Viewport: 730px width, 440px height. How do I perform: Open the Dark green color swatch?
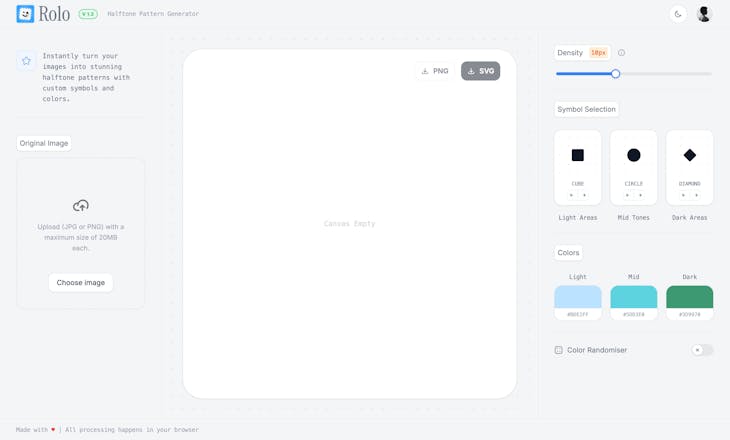690,297
